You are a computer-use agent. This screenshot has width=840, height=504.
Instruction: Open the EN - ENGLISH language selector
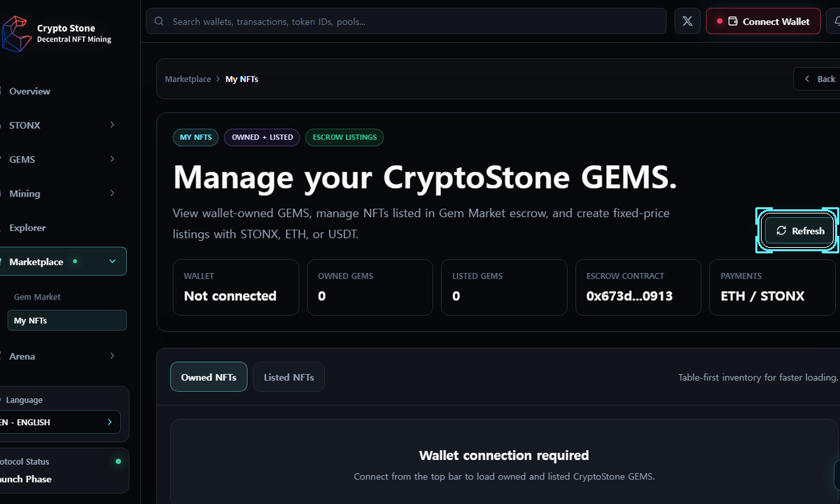coord(59,422)
